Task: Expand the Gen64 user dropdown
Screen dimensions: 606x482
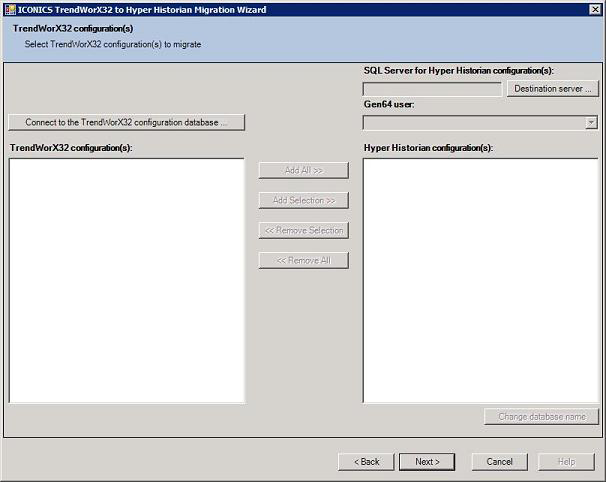Action: click(591, 123)
